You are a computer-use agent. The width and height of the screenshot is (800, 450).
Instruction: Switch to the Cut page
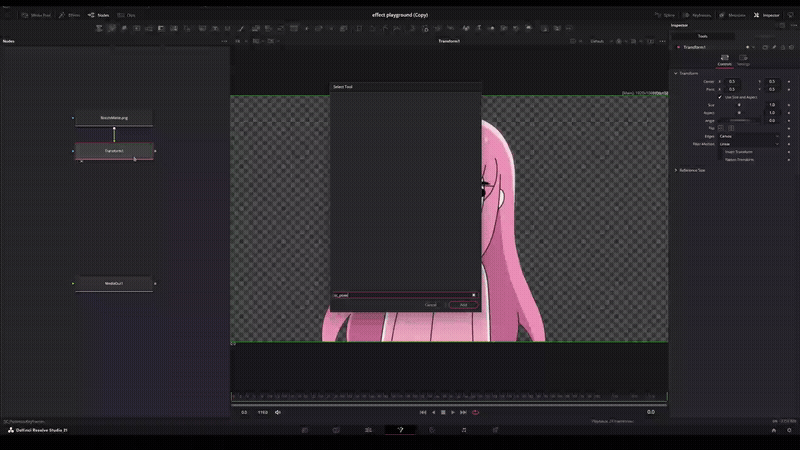point(336,430)
